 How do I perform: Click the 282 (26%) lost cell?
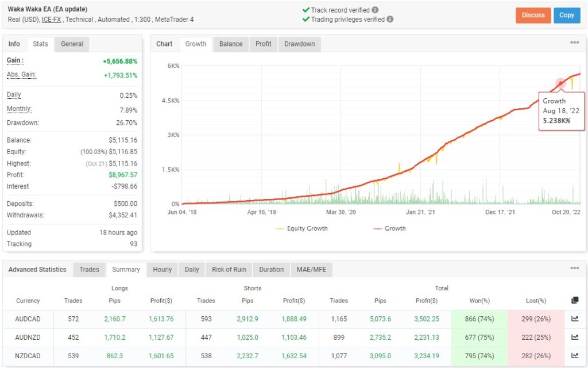536,356
